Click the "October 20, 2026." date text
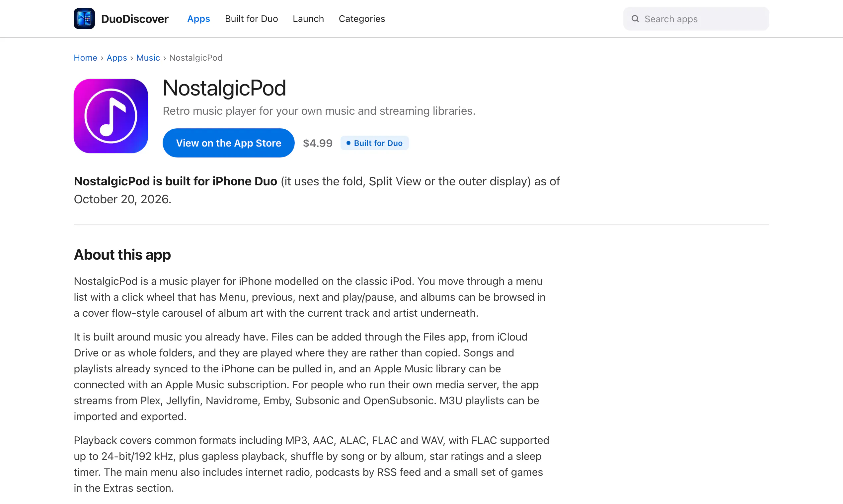Image resolution: width=843 pixels, height=504 pixels. coord(122,199)
